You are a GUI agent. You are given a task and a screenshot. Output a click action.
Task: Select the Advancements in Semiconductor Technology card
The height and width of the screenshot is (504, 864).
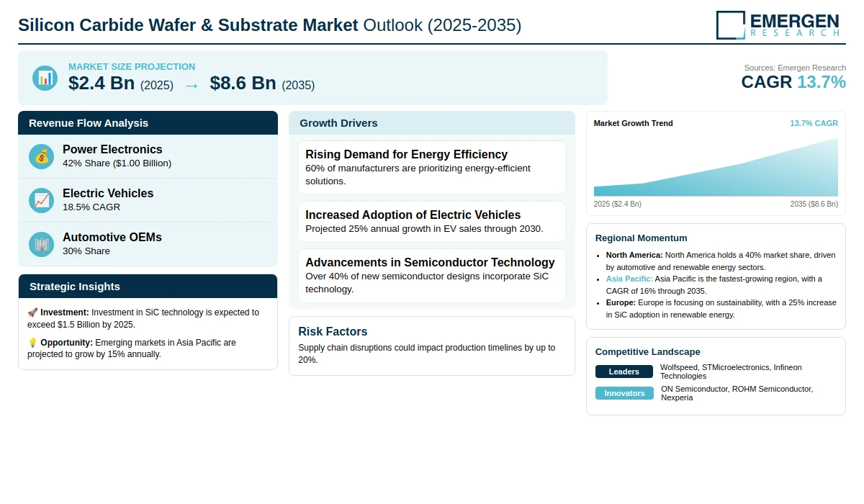(x=432, y=276)
